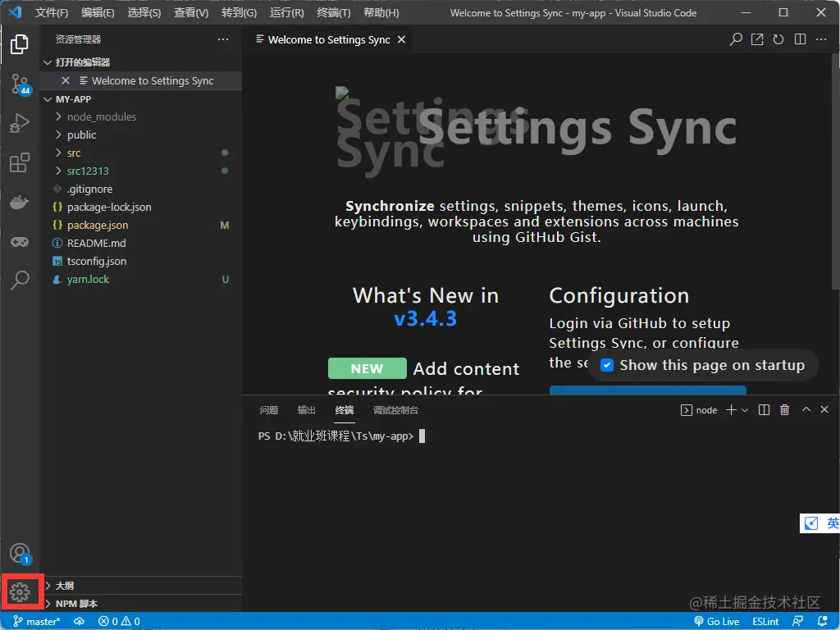Close Welcome to Settings Sync in open editors
The image size is (840, 630).
pos(66,80)
